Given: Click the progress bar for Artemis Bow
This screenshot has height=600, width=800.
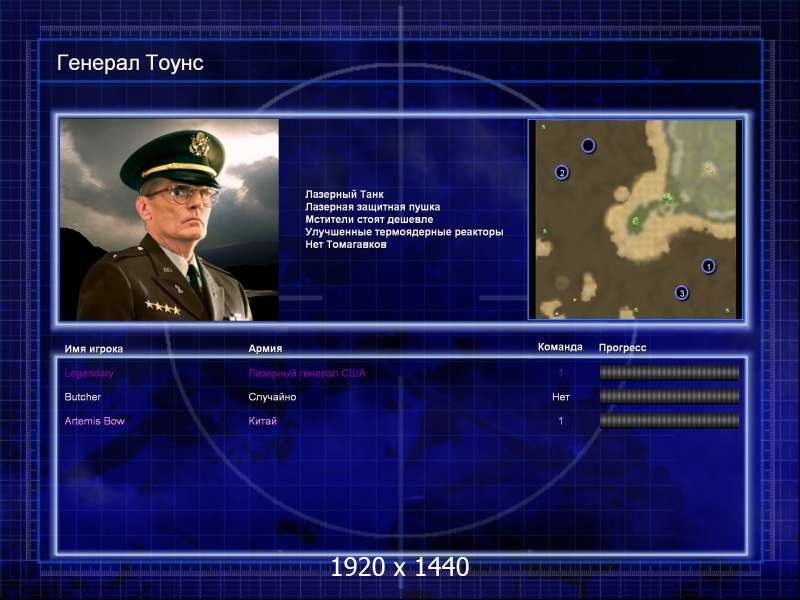Looking at the screenshot, I should pyautogui.click(x=669, y=420).
